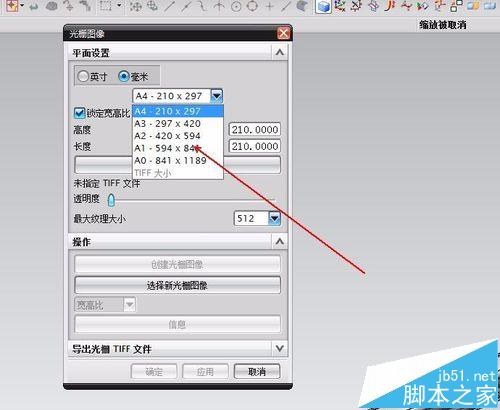Click the dotted rectangle selection icon
Screen dimensions: 500x410
point(106,6)
